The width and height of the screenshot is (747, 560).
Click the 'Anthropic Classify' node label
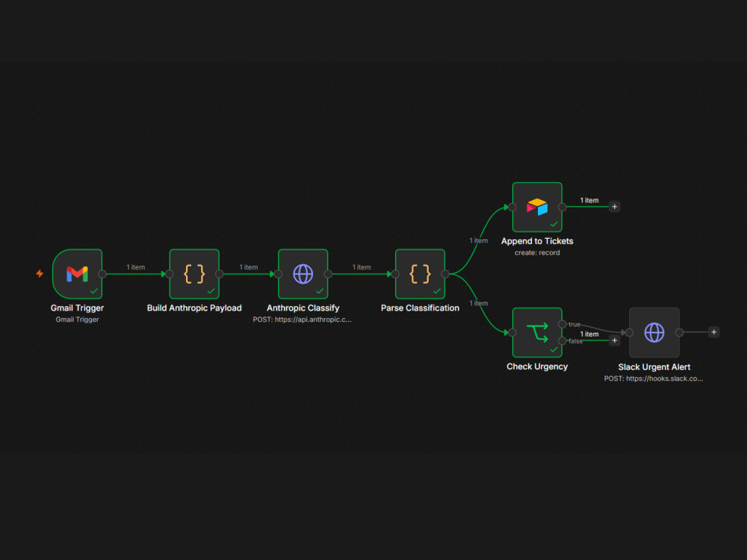(303, 308)
